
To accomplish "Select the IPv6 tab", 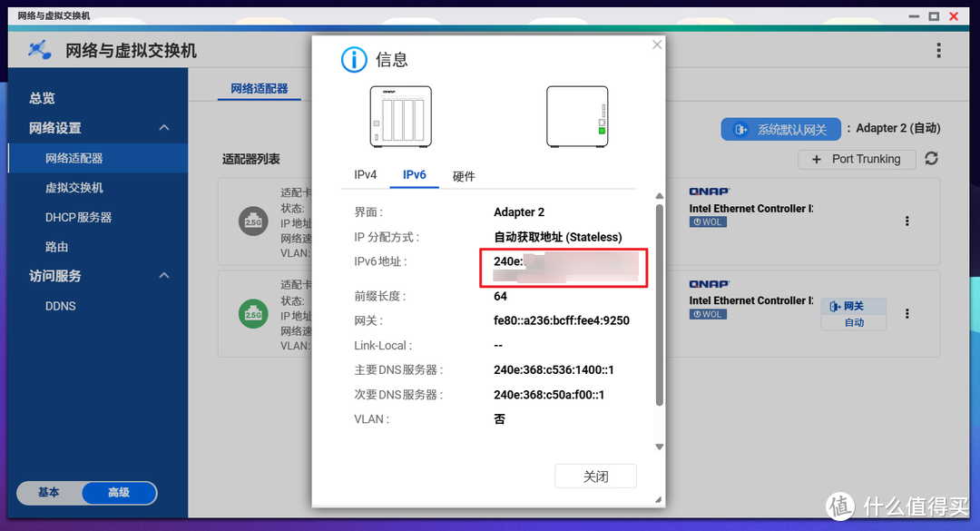I will point(415,175).
